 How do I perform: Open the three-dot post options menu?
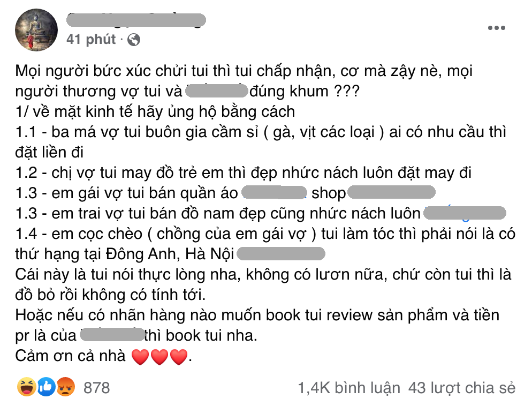[496, 28]
